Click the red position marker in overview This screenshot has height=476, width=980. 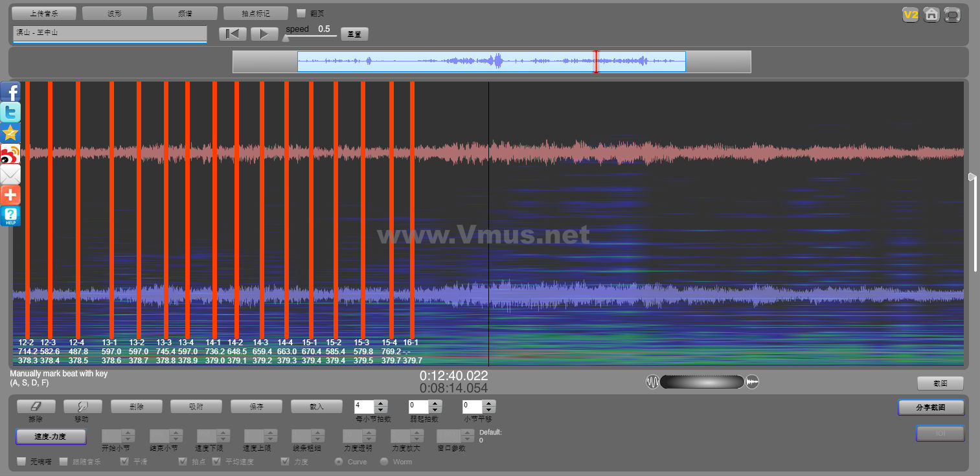(597, 62)
